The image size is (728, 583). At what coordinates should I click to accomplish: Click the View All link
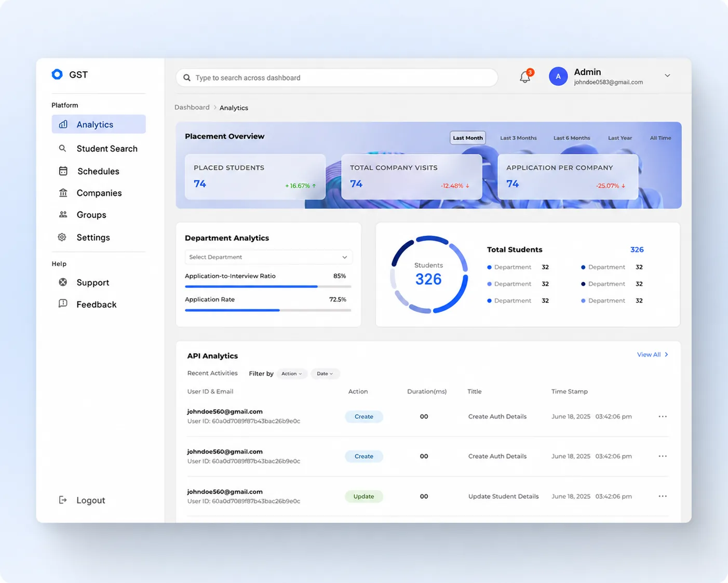point(653,354)
